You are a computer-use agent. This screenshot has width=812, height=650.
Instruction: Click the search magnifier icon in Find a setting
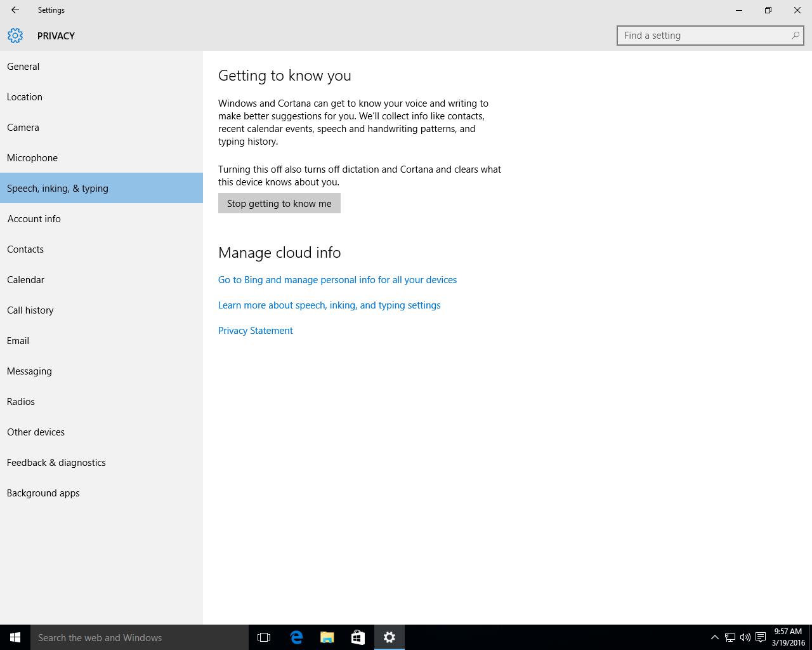[795, 36]
